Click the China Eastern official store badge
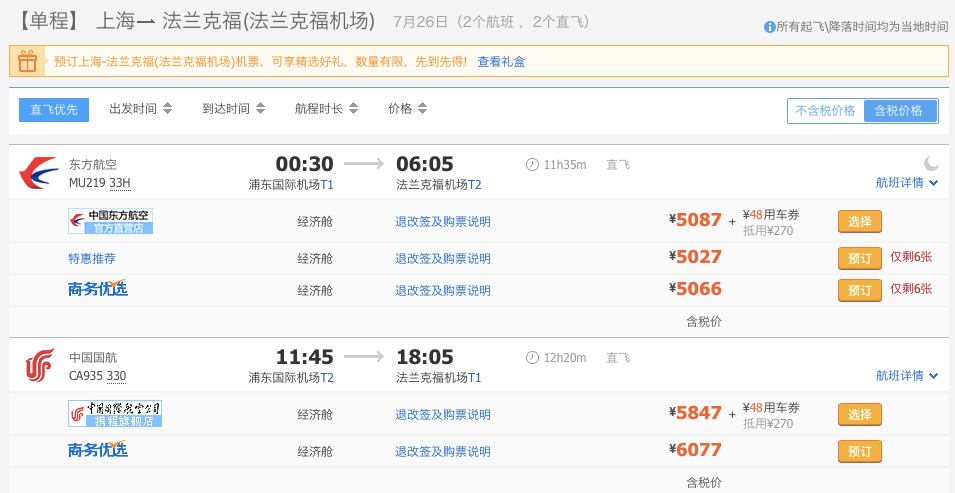 (110, 221)
